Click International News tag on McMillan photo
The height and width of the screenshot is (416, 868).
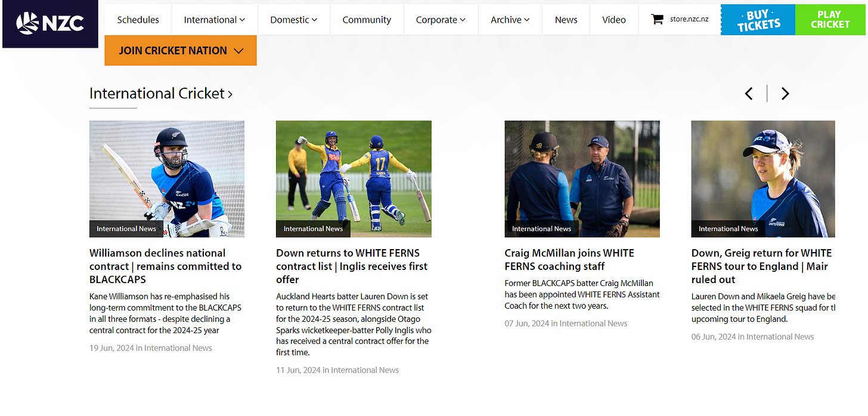tap(541, 229)
